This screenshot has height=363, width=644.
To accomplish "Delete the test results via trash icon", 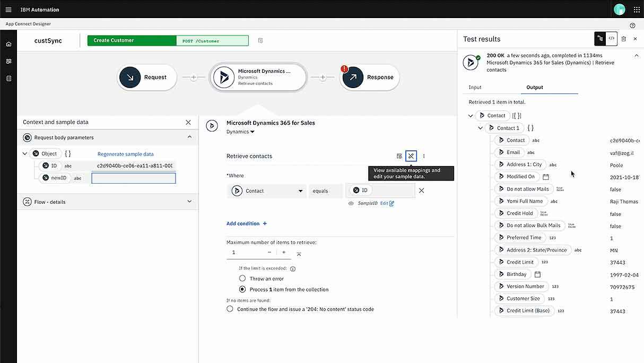I will [x=624, y=38].
